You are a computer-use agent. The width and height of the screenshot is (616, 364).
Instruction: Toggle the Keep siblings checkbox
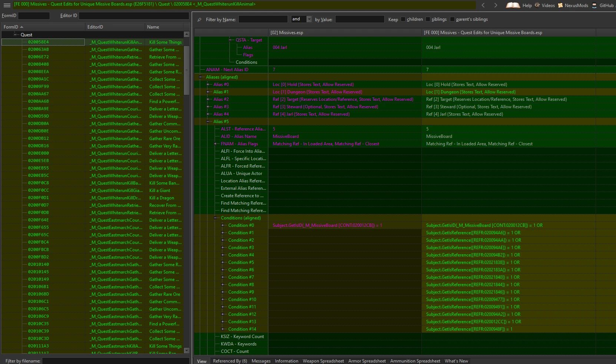428,19
